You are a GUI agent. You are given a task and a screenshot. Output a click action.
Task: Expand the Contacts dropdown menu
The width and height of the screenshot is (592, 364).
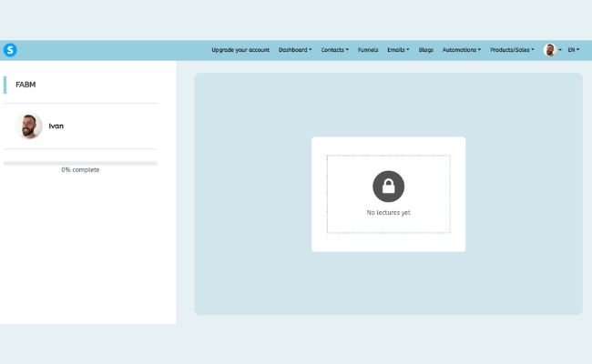point(335,50)
